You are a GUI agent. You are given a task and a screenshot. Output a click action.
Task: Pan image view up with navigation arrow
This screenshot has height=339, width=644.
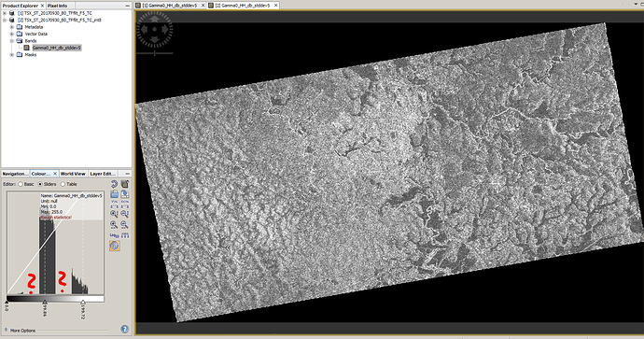click(x=154, y=19)
